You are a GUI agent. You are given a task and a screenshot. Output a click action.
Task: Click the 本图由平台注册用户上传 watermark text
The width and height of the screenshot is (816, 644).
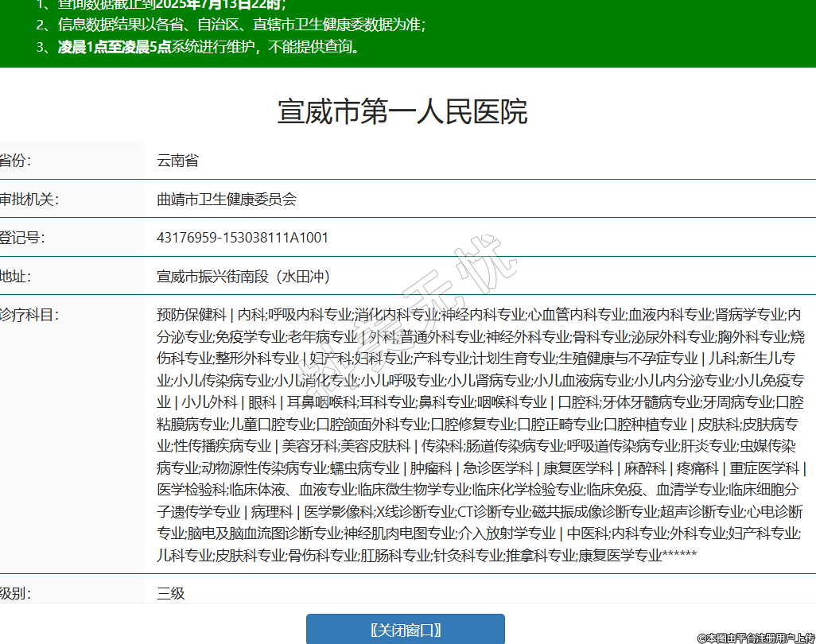(x=755, y=637)
